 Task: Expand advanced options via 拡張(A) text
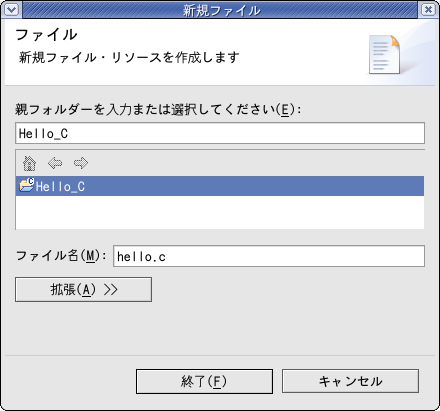pyautogui.click(x=73, y=289)
